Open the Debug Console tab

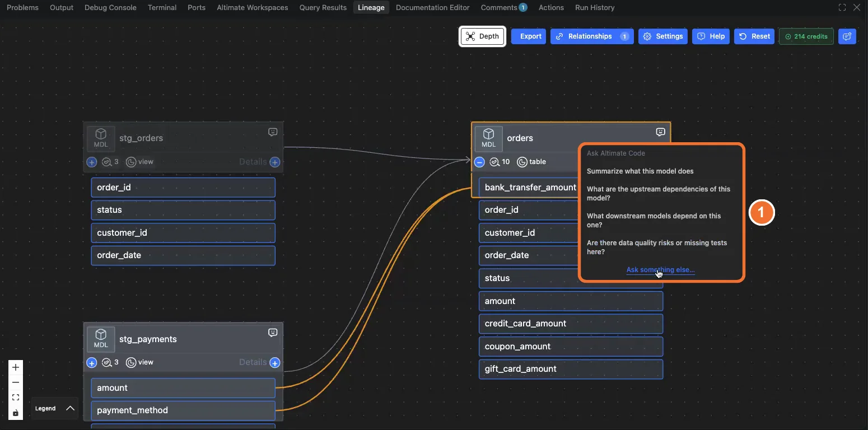pyautogui.click(x=110, y=7)
